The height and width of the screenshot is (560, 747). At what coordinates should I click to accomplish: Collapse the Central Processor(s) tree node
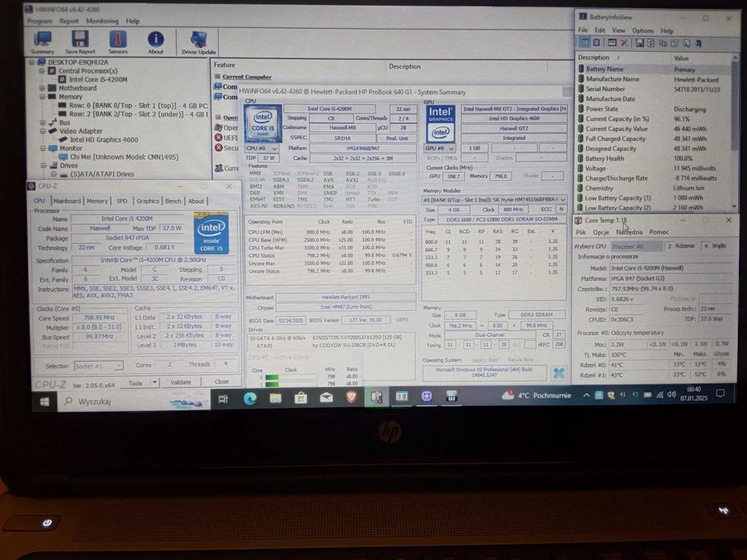tap(42, 70)
